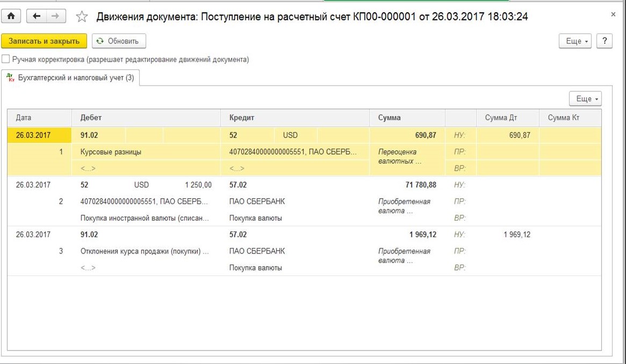Viewport: 626px width, 364px height.
Task: Select the Сумма Дт column header
Action: coord(507,118)
